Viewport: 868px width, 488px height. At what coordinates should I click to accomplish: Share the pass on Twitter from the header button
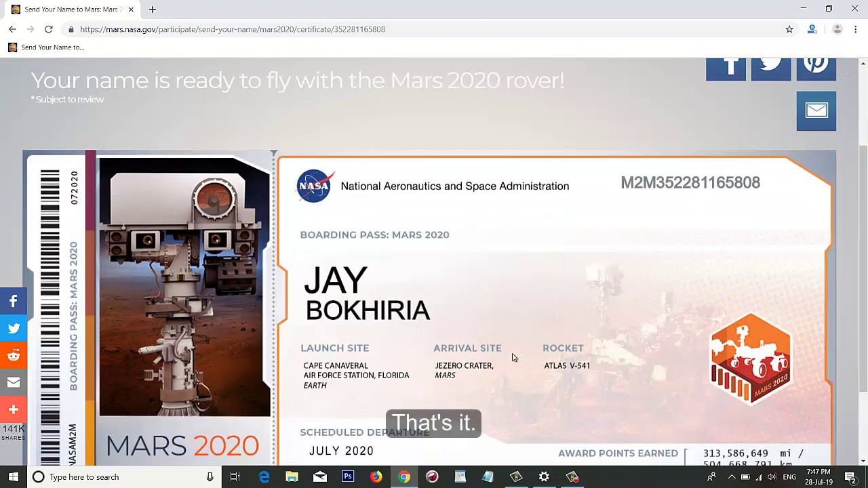tap(771, 70)
